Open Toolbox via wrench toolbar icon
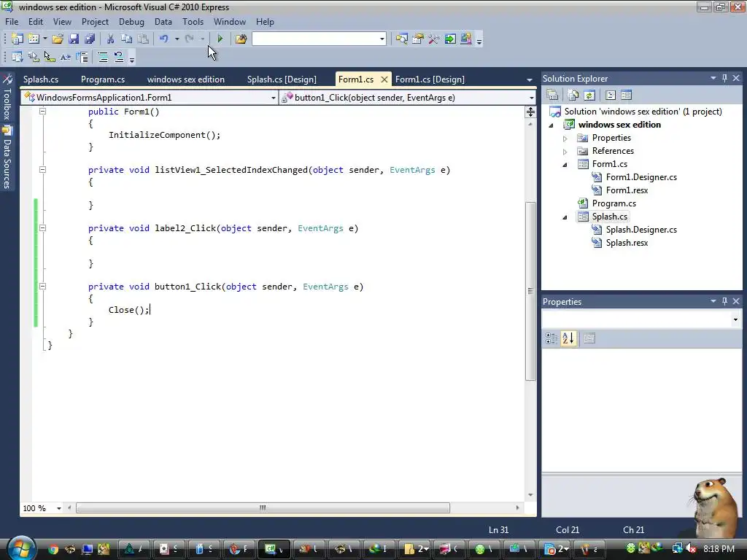Viewport: 747px width, 560px height. tap(433, 39)
